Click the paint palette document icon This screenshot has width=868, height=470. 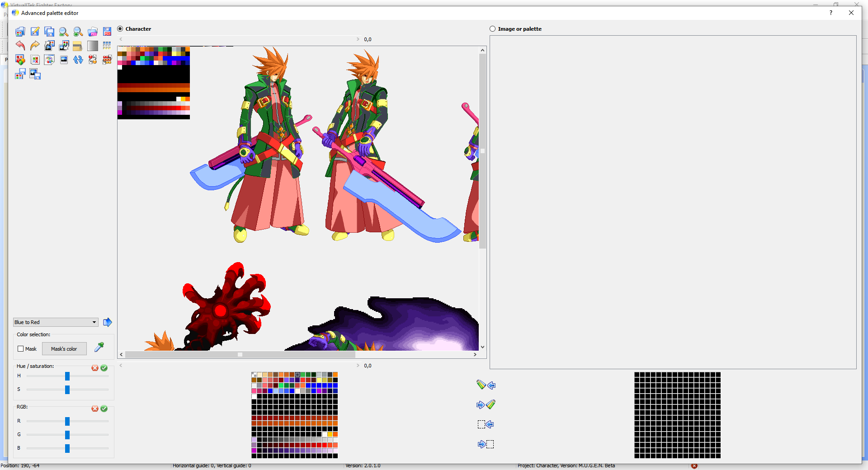coord(49,60)
